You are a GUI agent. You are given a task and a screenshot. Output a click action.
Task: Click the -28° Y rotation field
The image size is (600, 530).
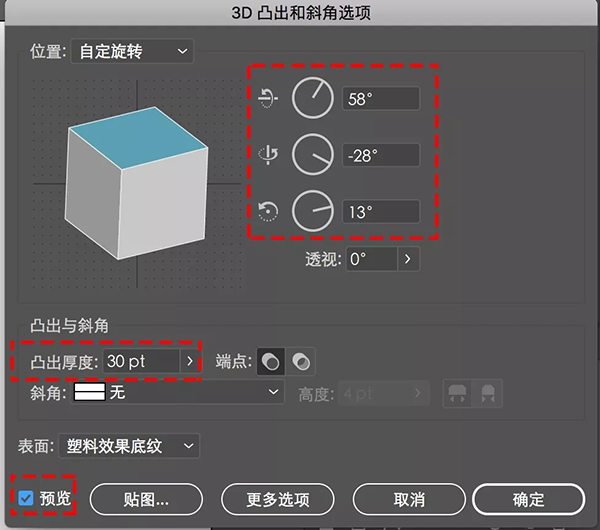pos(381,155)
